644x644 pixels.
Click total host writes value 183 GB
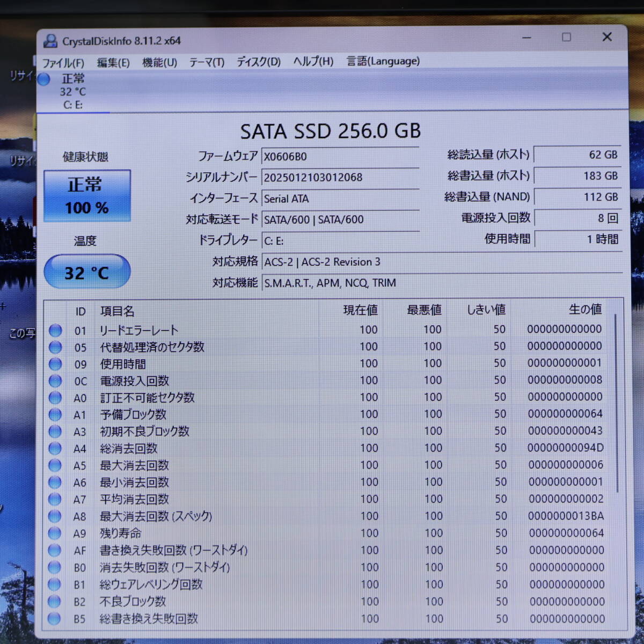(x=577, y=175)
